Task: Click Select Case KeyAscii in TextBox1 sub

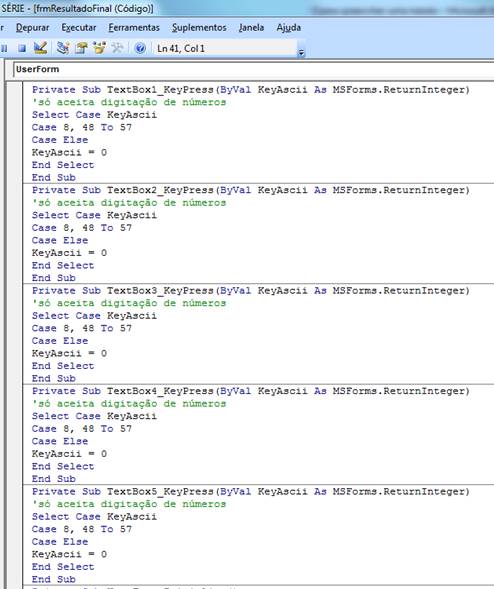Action: (94, 115)
